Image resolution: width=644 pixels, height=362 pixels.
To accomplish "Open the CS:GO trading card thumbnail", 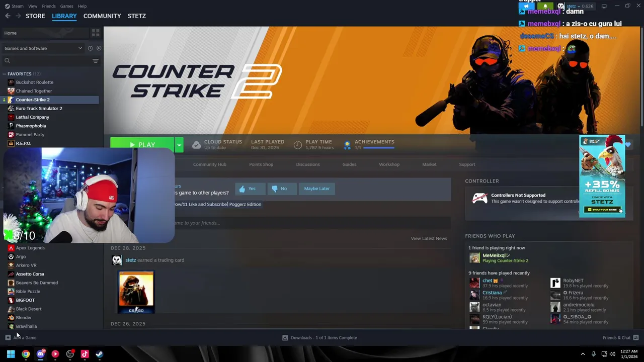I will [136, 292].
